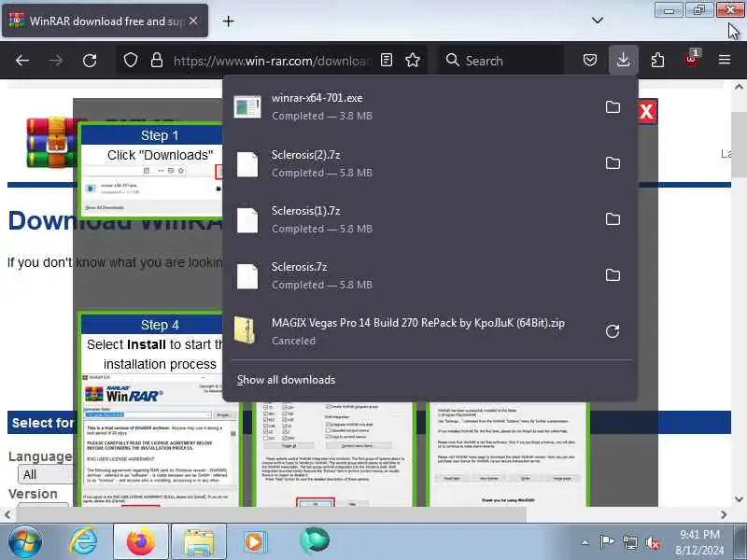The image size is (747, 560).
Task: Close the downloads panel via toolbar download icon
Action: pos(623,61)
